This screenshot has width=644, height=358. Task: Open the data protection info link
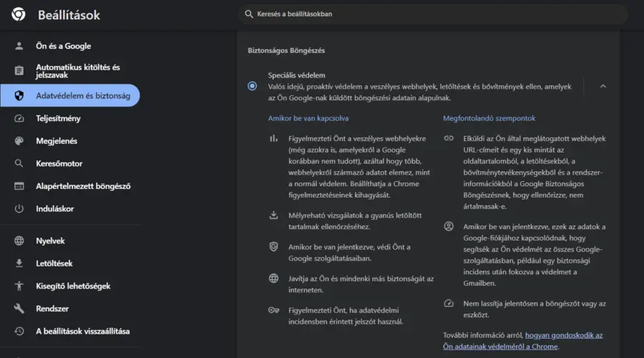563,335
